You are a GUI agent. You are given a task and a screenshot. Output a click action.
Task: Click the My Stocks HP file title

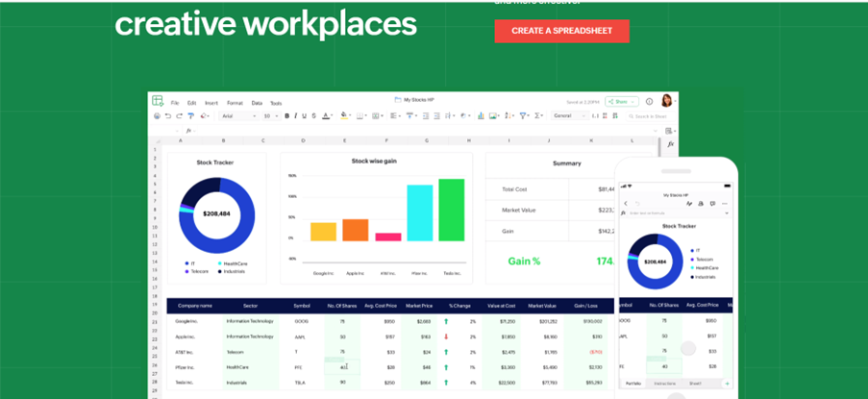pyautogui.click(x=418, y=100)
